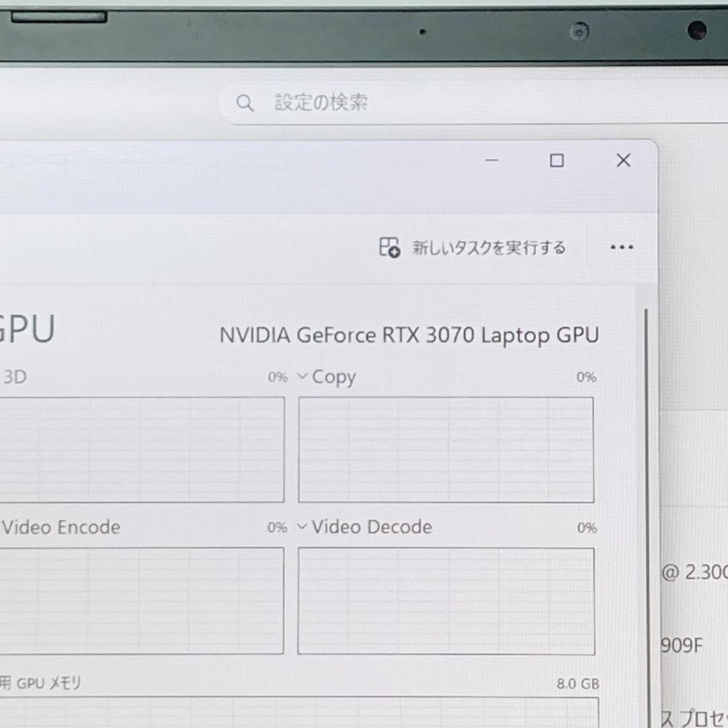Click the chevron icon beside Video Decode
Screen dimensions: 728x728
point(301,527)
